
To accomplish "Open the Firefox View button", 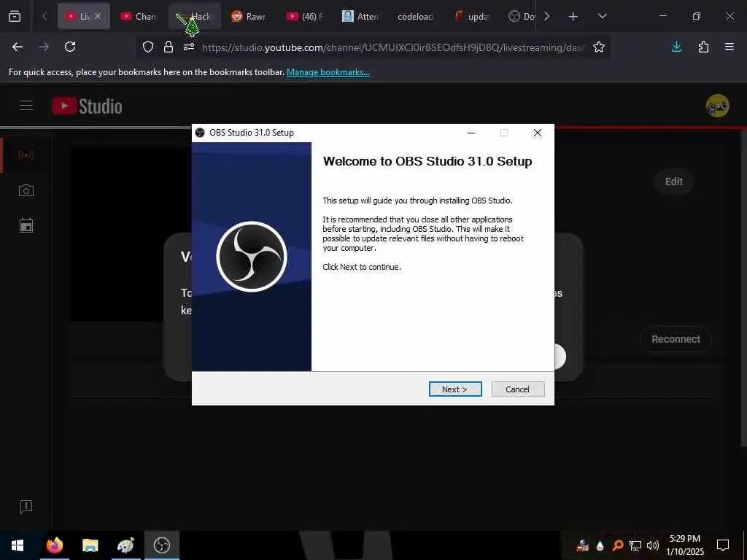I will 15,16.
